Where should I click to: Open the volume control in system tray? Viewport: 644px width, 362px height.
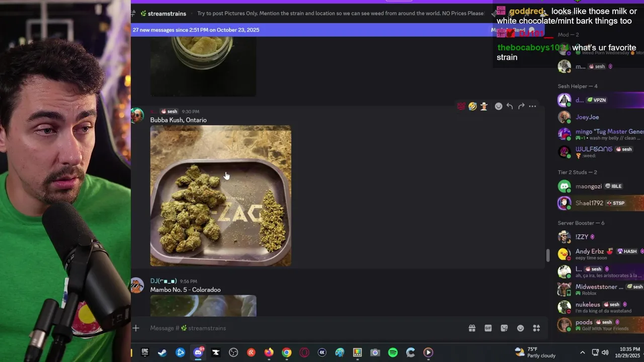pyautogui.click(x=605, y=352)
